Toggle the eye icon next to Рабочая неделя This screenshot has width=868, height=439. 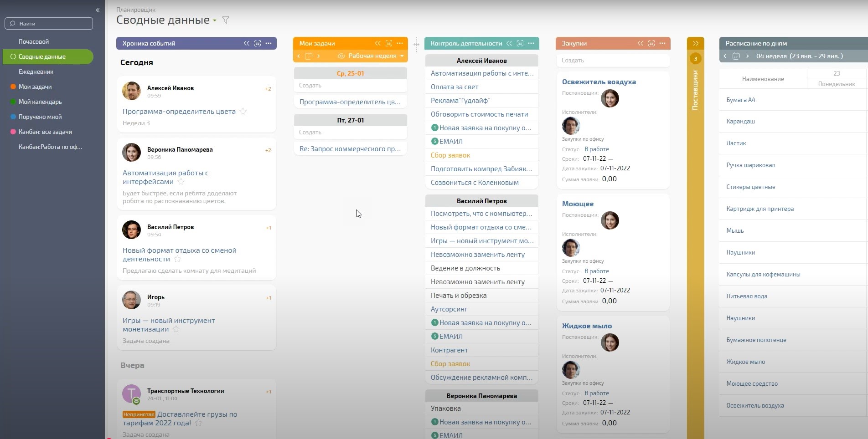[x=341, y=56]
